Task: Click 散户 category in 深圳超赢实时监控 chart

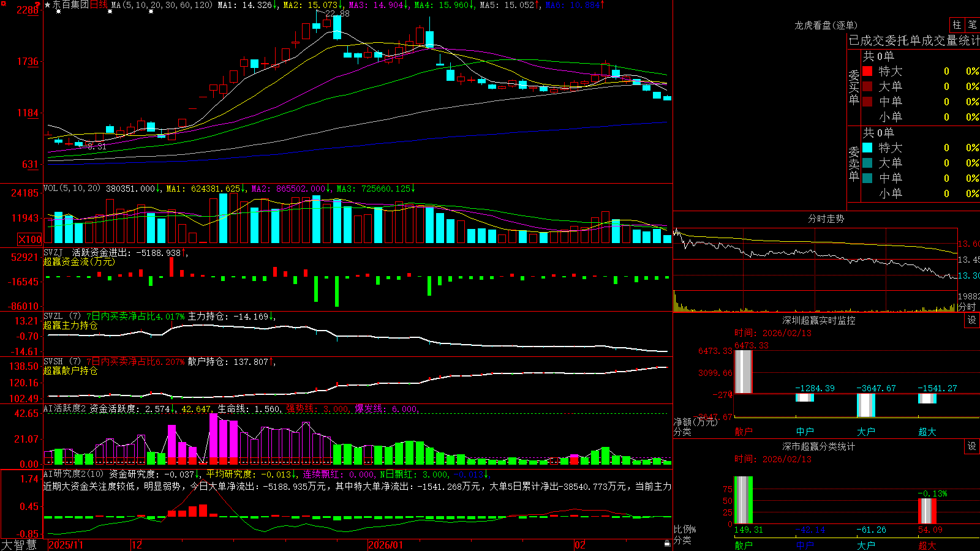Action: click(x=744, y=432)
